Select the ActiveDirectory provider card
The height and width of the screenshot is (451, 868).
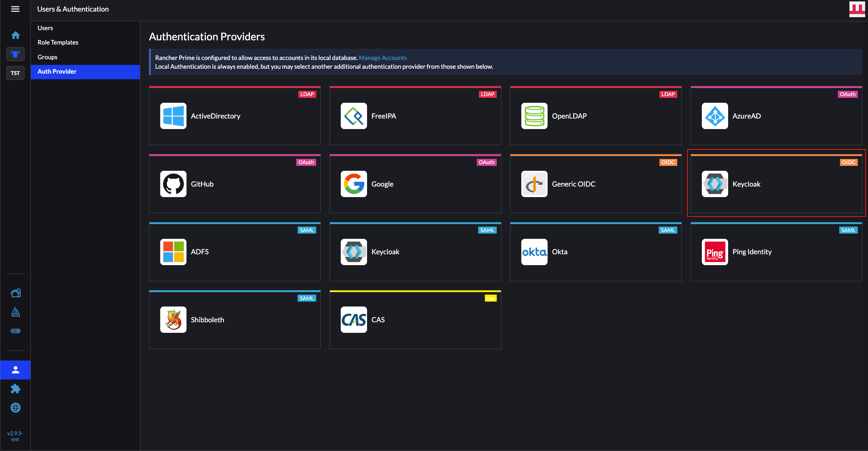tap(235, 116)
